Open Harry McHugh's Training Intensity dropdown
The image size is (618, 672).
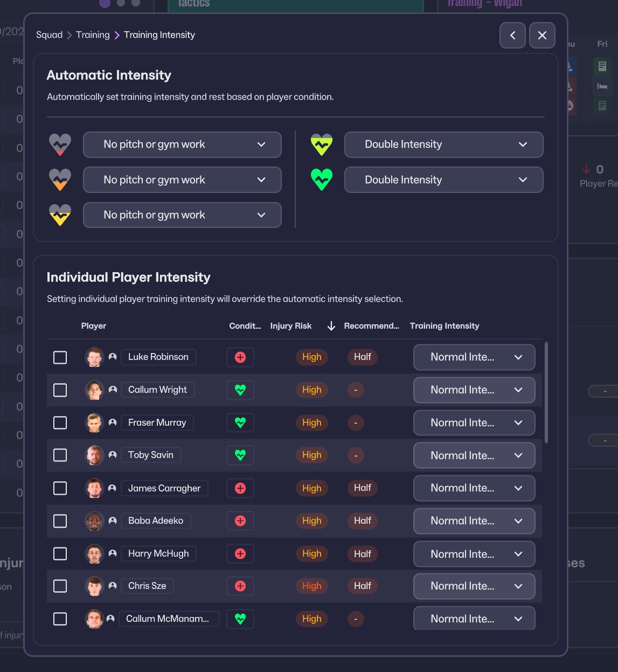[474, 554]
